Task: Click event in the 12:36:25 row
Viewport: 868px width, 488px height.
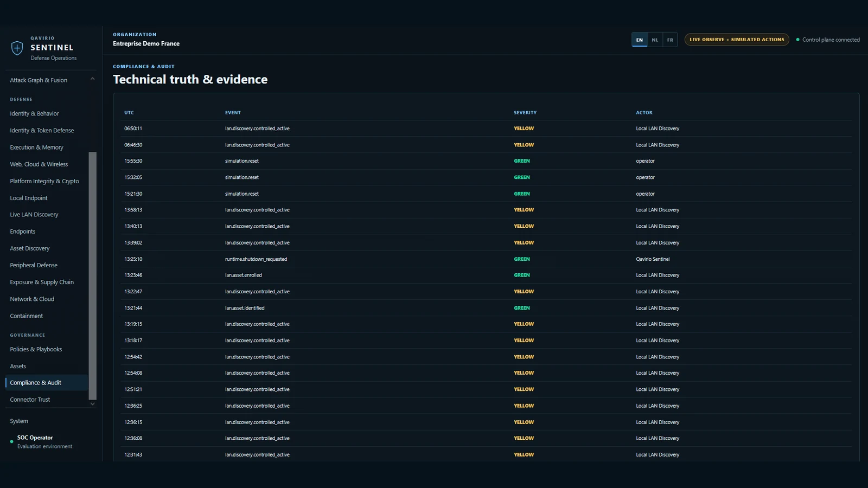Action: point(258,406)
